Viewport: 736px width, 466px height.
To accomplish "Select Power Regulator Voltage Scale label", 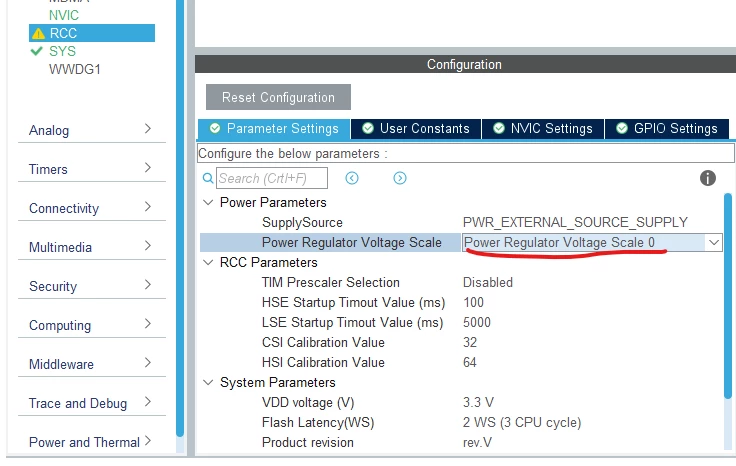I will pyautogui.click(x=352, y=243).
